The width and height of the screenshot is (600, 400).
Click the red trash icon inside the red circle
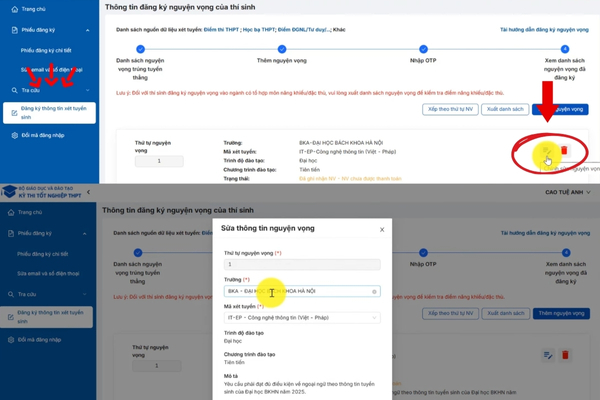(x=564, y=150)
